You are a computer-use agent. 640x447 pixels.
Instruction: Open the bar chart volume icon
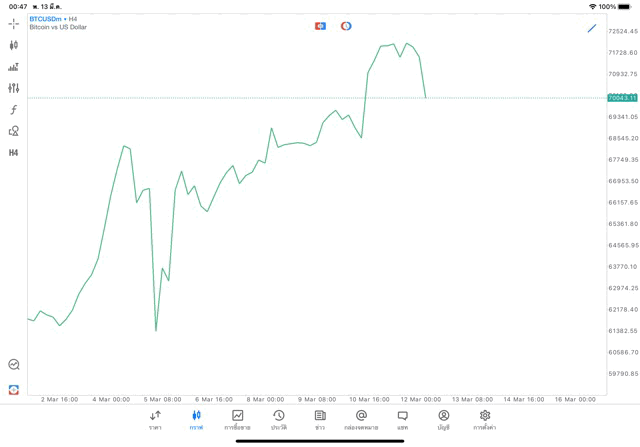point(14,67)
